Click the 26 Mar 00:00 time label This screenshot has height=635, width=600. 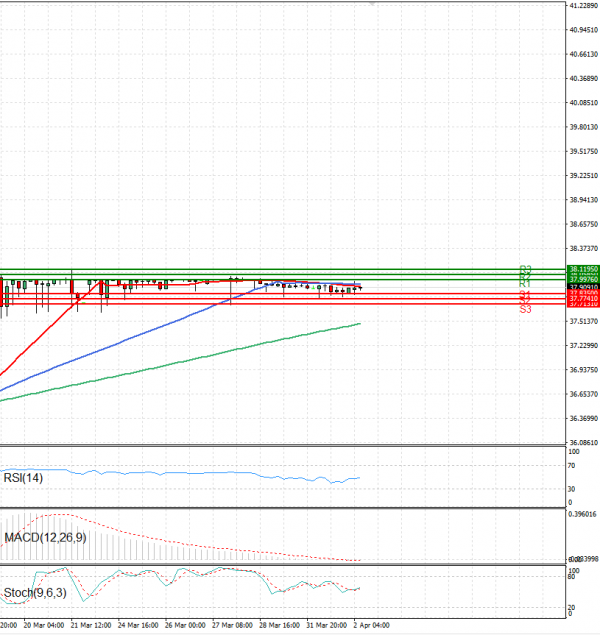click(x=183, y=625)
